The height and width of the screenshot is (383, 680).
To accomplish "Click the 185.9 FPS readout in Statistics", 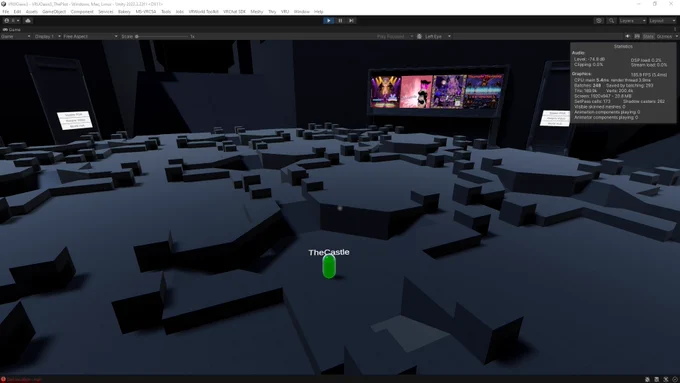I will coord(649,75).
